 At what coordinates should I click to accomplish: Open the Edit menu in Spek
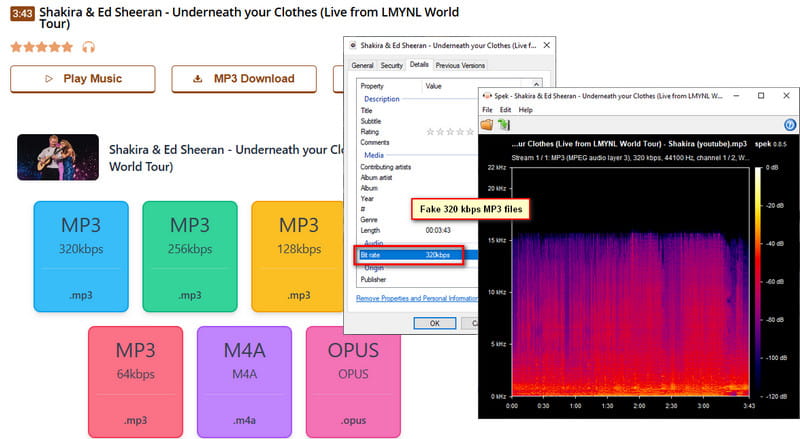tap(505, 110)
